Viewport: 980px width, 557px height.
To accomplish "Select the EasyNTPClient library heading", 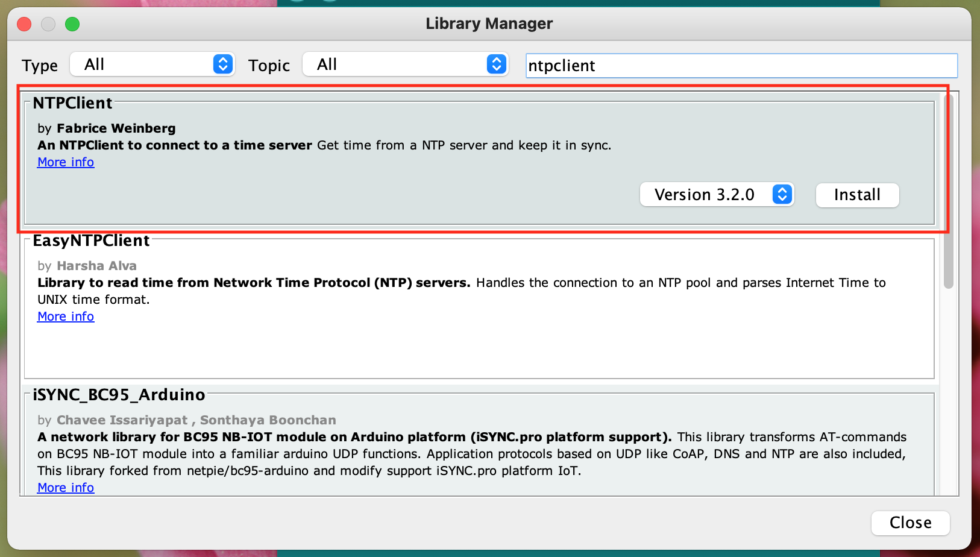I will click(91, 241).
